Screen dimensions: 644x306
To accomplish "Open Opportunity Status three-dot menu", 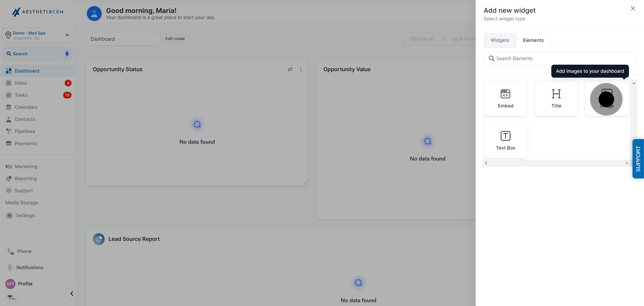I will [301, 69].
